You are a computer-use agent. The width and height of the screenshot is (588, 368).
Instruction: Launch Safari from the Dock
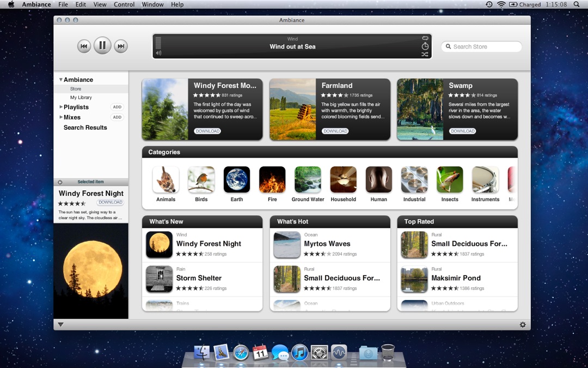click(241, 353)
